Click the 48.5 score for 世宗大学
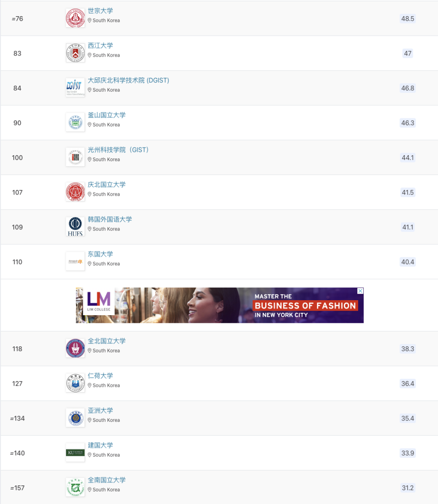 (408, 19)
